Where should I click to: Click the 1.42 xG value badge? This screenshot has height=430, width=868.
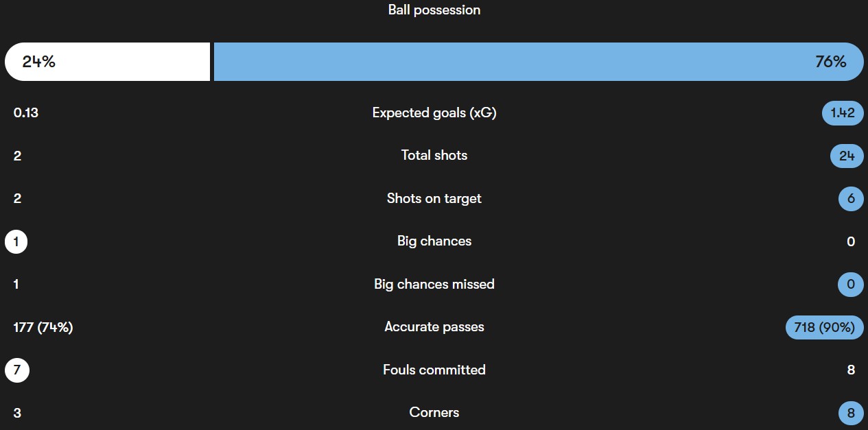pyautogui.click(x=843, y=113)
